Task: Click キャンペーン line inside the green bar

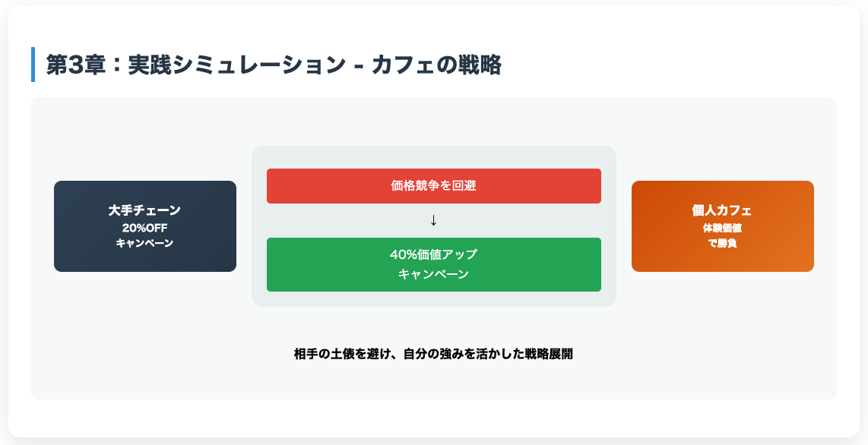Action: [x=433, y=273]
